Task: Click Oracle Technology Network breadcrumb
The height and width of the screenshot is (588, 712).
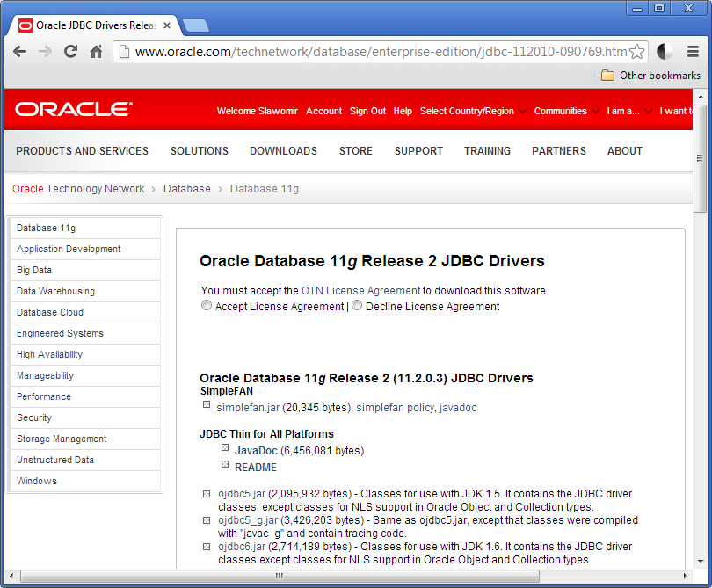Action: click(x=78, y=188)
